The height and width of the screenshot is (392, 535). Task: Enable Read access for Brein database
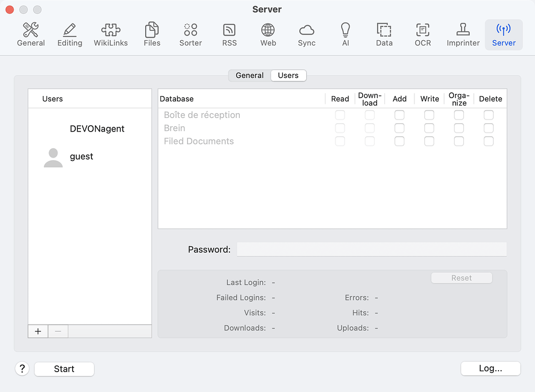pos(340,128)
